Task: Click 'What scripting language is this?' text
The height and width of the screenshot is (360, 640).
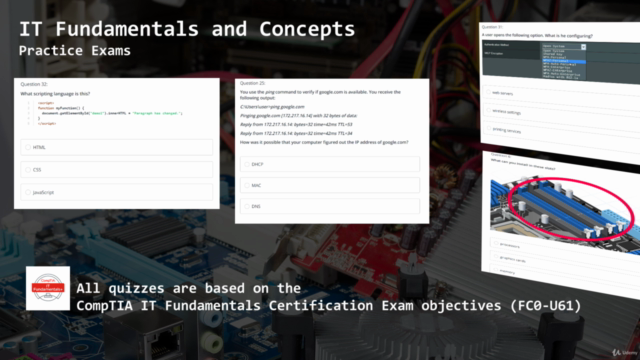Action: pyautogui.click(x=55, y=94)
